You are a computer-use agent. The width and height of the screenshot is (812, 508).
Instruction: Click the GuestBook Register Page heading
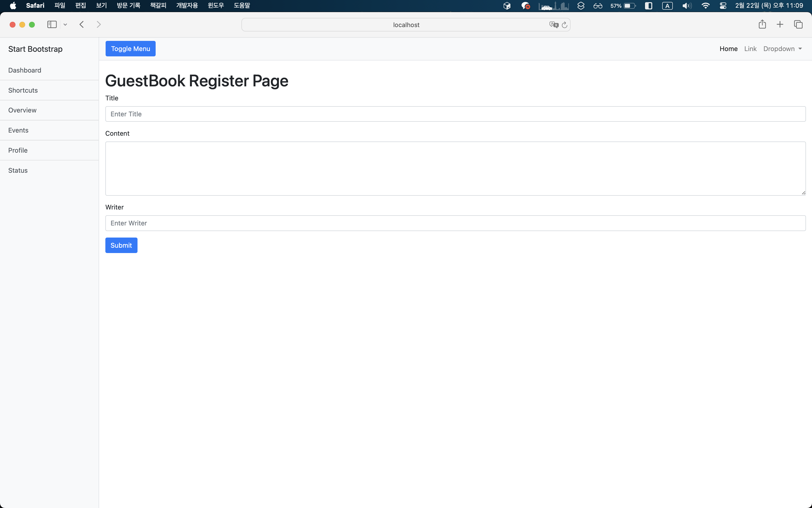pyautogui.click(x=197, y=81)
